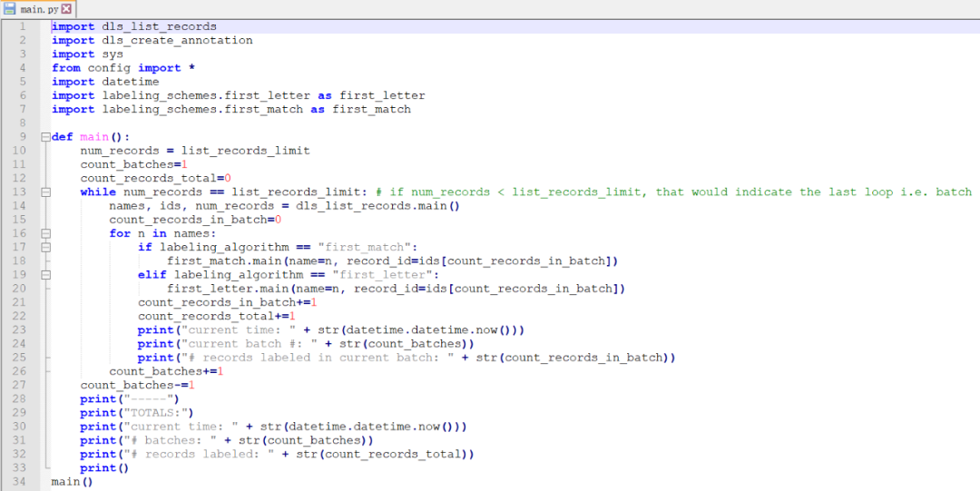Click line number 1 in the margin
Viewport: 980px width, 491px height.
pyautogui.click(x=23, y=26)
